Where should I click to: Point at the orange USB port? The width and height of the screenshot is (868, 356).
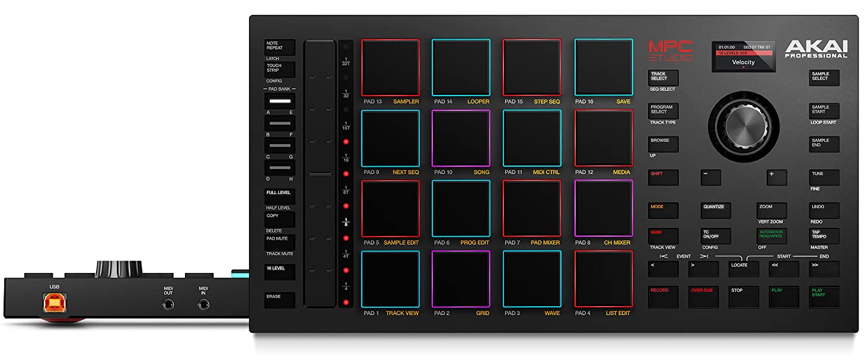(55, 303)
